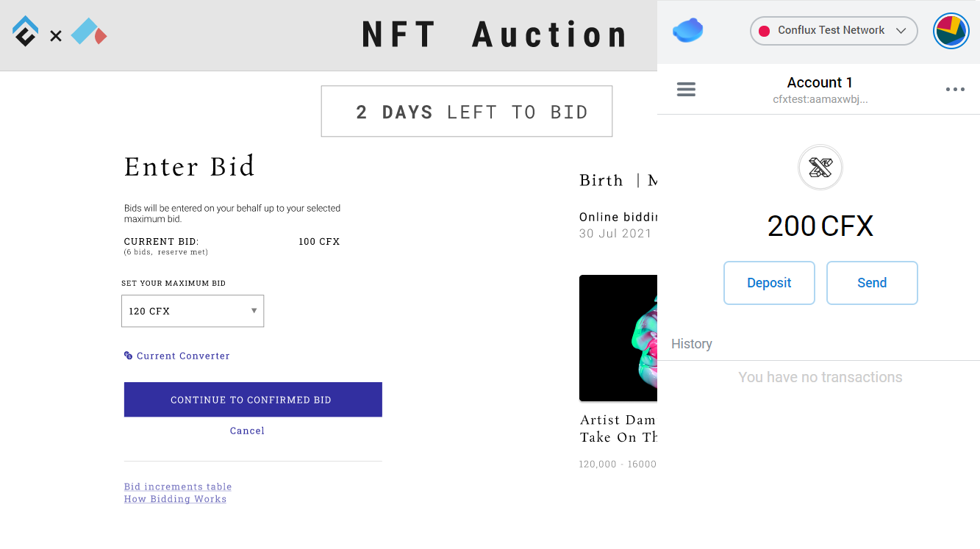Open the wallet hamburger menu
980x549 pixels.
click(x=686, y=90)
